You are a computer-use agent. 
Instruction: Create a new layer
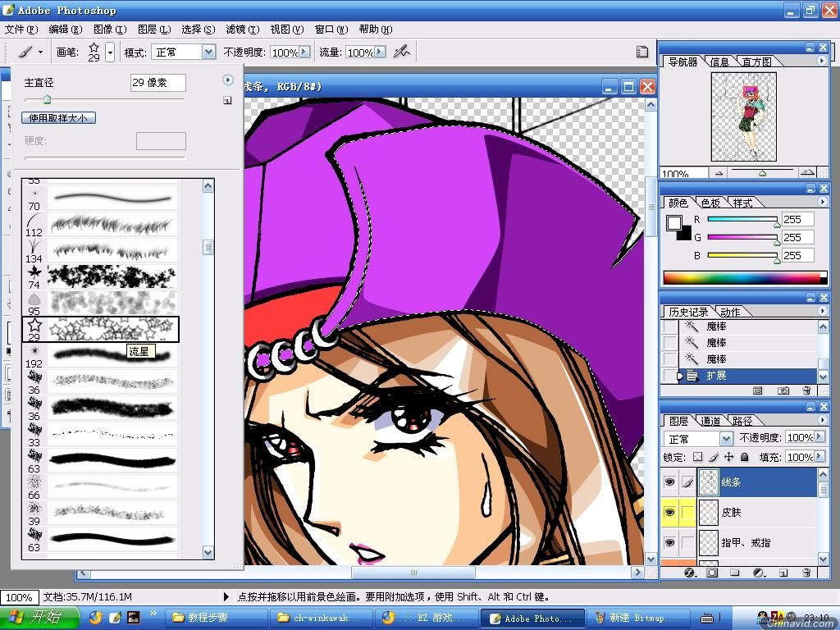[x=783, y=573]
